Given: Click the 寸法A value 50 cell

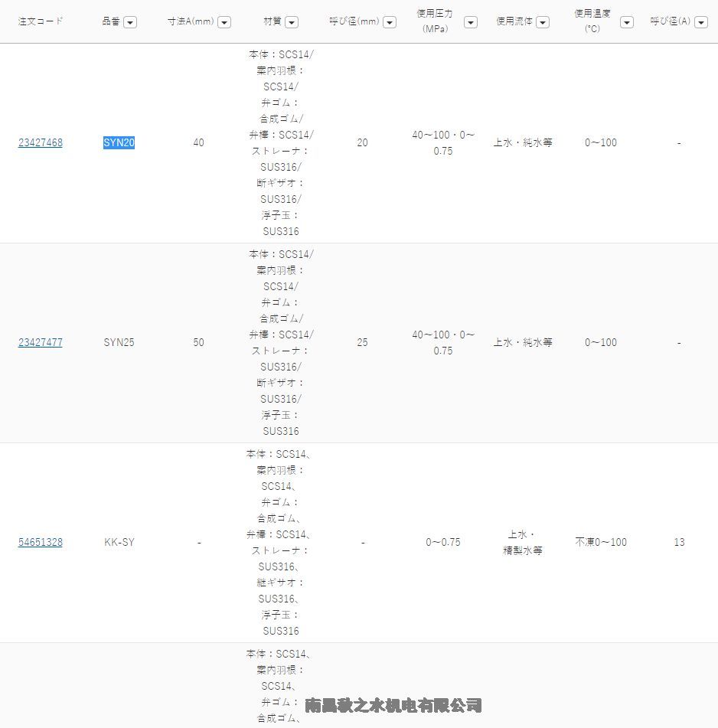Looking at the screenshot, I should click(x=198, y=343).
